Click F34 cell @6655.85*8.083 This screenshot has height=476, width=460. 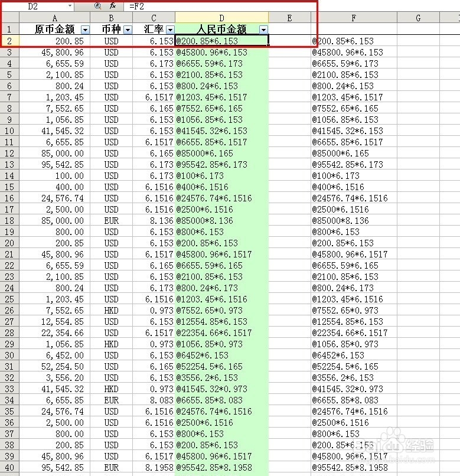354,400
